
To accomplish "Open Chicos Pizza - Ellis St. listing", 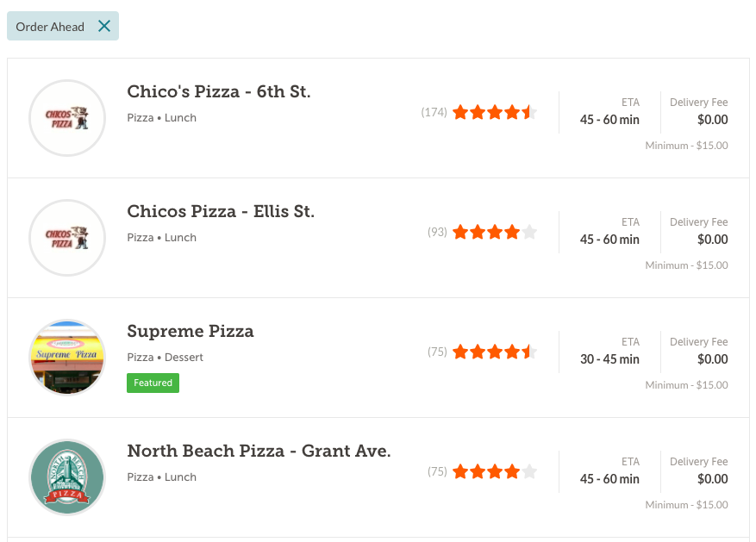I will click(x=221, y=211).
